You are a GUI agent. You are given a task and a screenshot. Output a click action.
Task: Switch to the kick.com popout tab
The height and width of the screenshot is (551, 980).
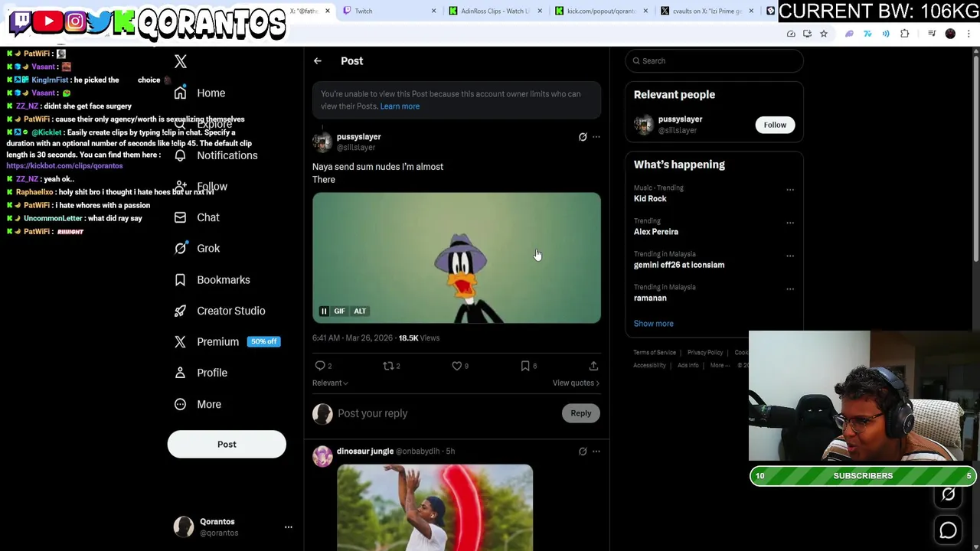click(x=601, y=11)
